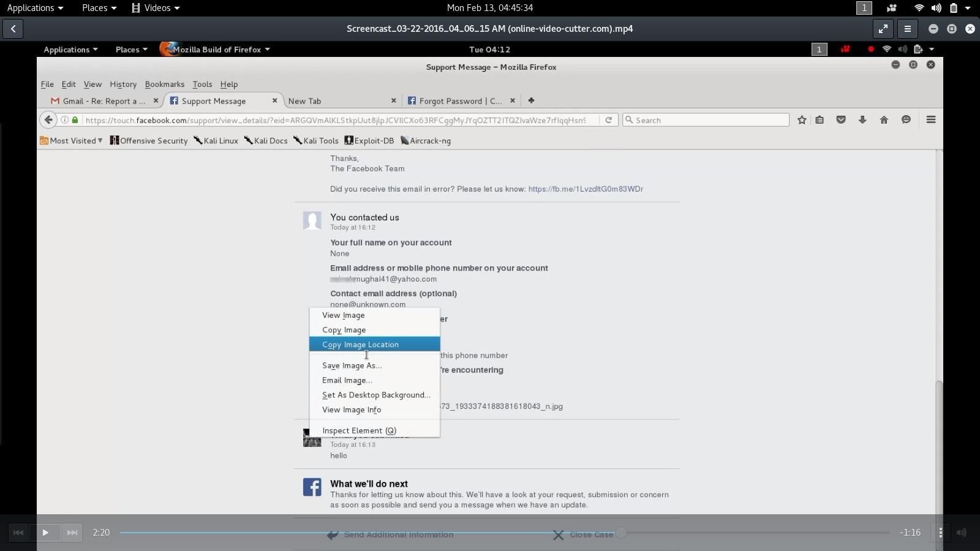This screenshot has height=551, width=980.
Task: Open the fb.me error report link
Action: click(586, 189)
